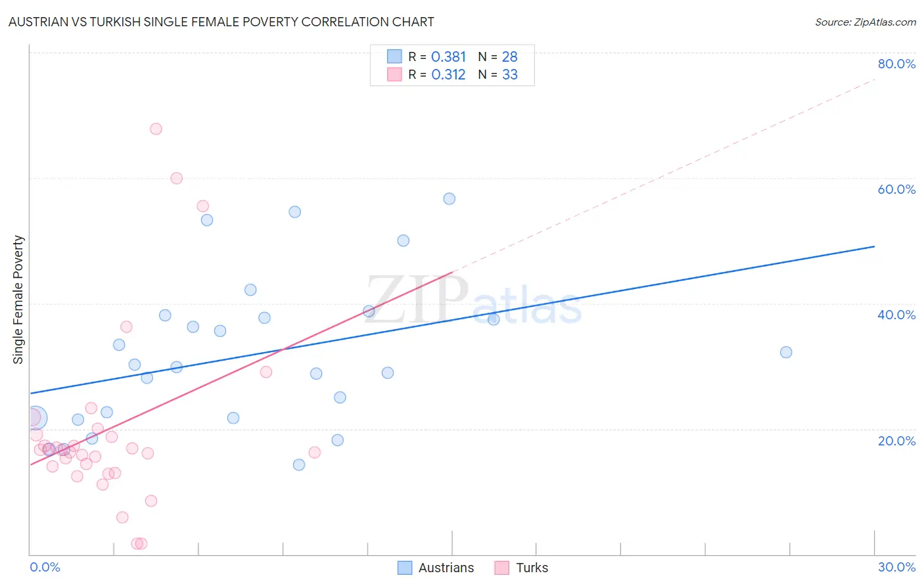
Task: Click the 0.0% x-axis tick label
Action: click(x=45, y=567)
